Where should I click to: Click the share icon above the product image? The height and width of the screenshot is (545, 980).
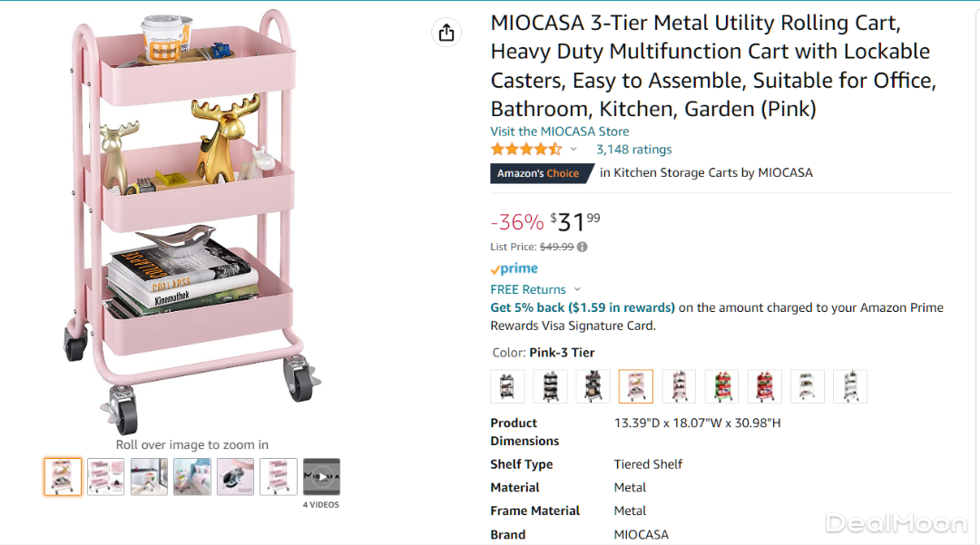[446, 33]
